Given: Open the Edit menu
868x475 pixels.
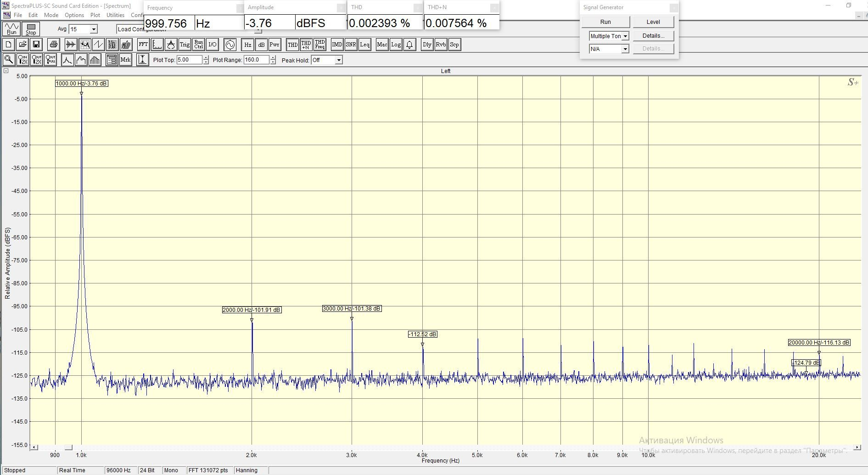Looking at the screenshot, I should 33,15.
